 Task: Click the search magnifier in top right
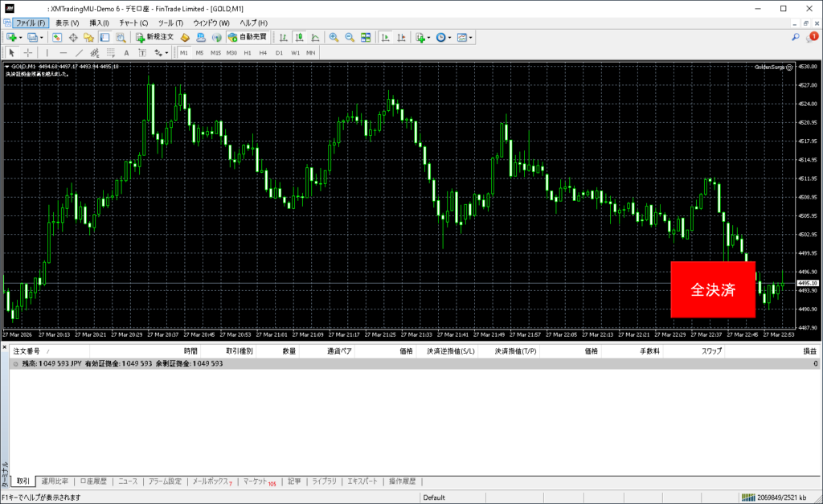(795, 37)
